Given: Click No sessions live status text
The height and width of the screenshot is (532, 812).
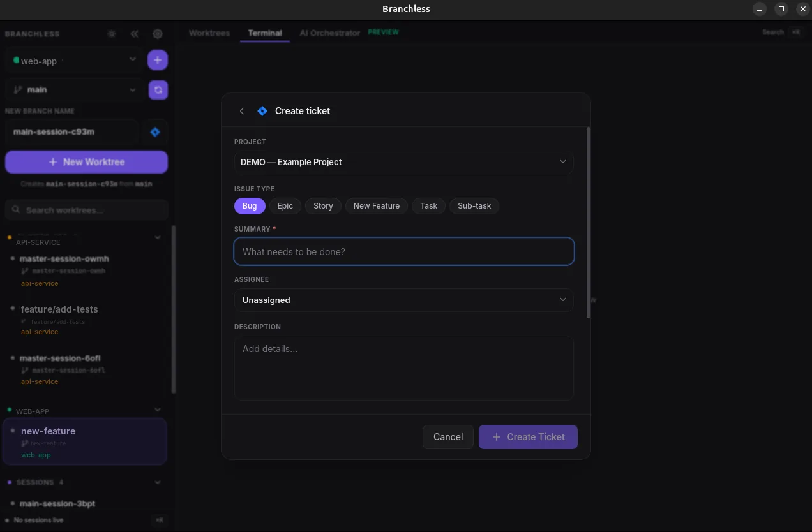Looking at the screenshot, I should [x=38, y=520].
